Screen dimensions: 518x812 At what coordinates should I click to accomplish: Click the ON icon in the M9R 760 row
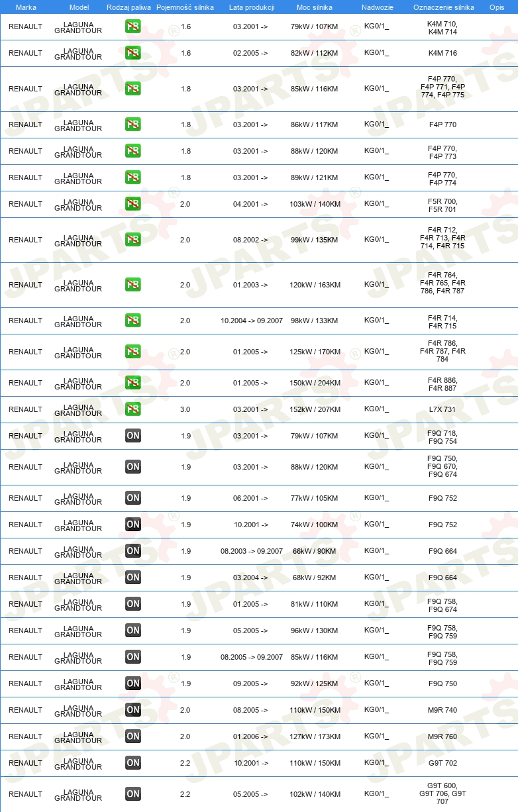133,736
